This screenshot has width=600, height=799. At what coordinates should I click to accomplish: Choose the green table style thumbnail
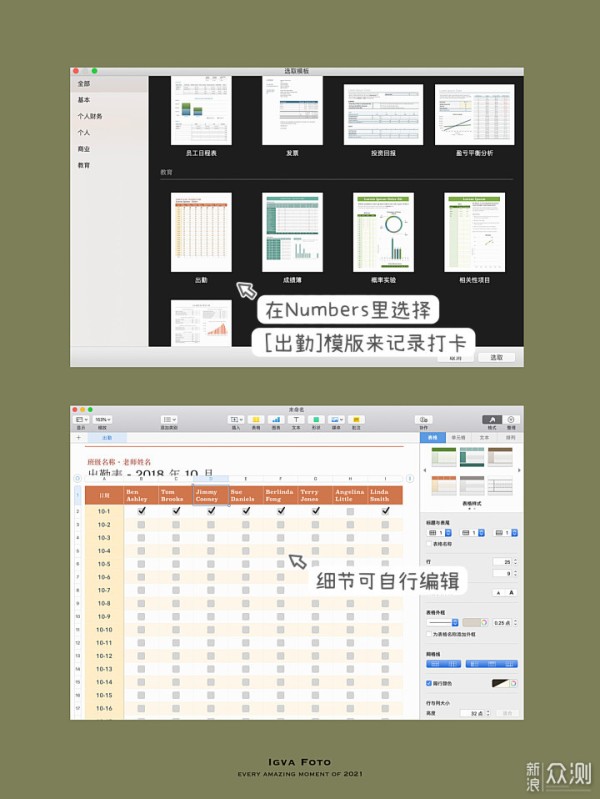point(444,457)
